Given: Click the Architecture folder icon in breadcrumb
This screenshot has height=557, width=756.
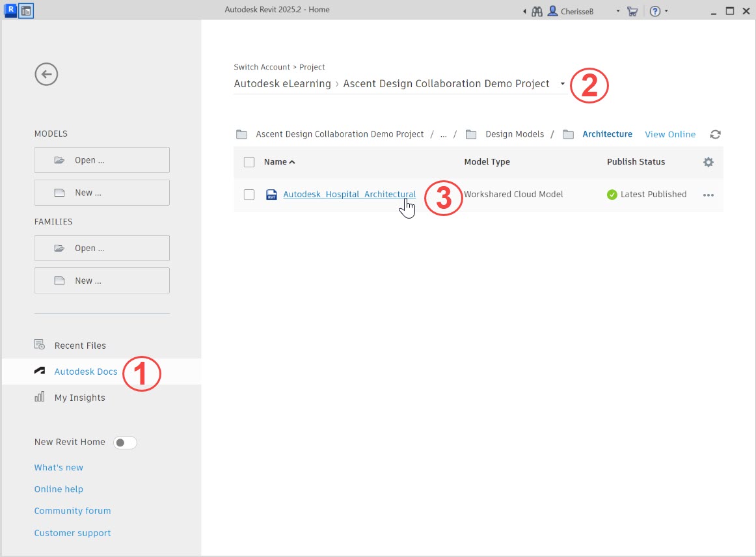Looking at the screenshot, I should click(x=569, y=134).
